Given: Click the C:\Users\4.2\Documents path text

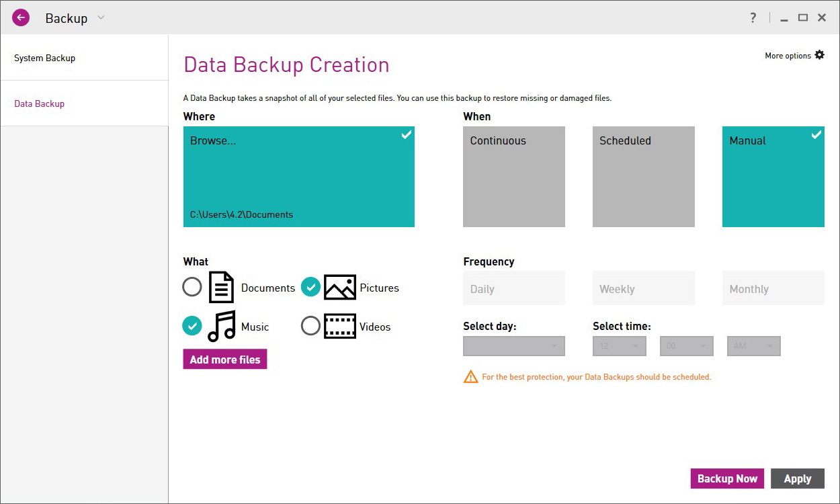Looking at the screenshot, I should point(242,215).
